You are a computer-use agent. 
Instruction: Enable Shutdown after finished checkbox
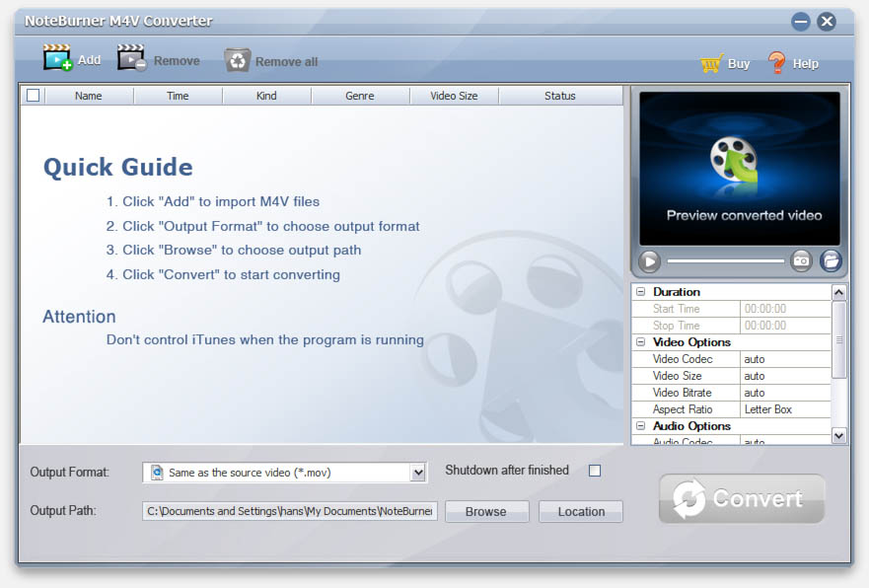pos(595,471)
